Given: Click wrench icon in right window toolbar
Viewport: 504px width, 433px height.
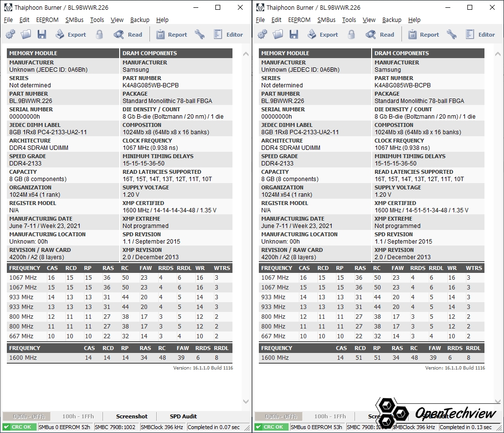Looking at the screenshot, I should pos(452,34).
